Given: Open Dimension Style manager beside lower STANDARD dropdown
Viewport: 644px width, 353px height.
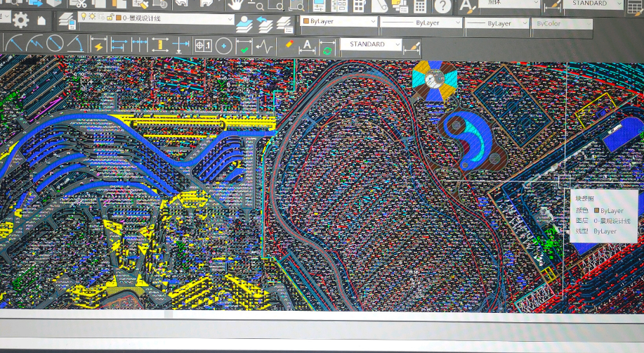Looking at the screenshot, I should (412, 47).
